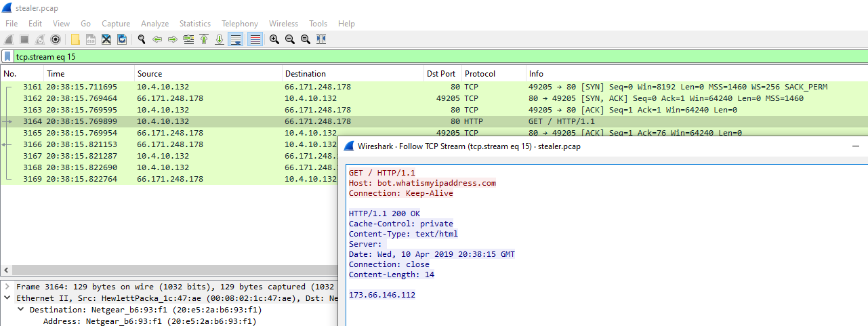Open the Analyze menu

(x=154, y=24)
